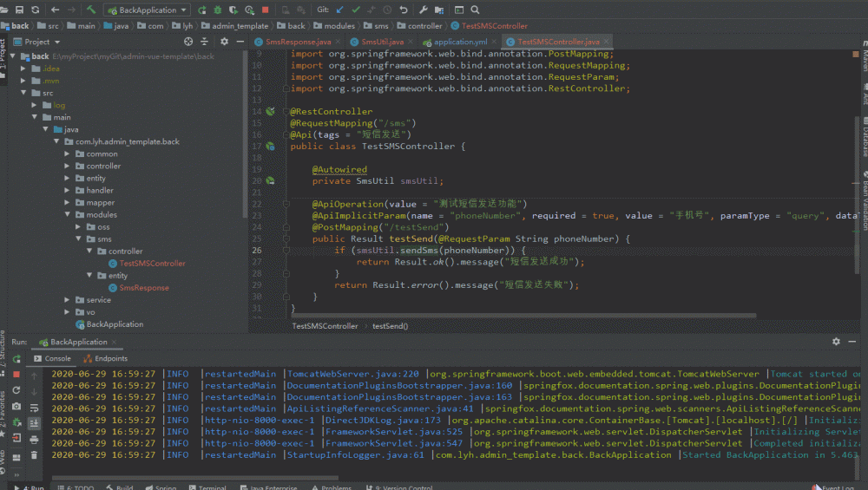The width and height of the screenshot is (868, 490).
Task: Click the Search Everywhere magnifier icon
Action: (475, 10)
